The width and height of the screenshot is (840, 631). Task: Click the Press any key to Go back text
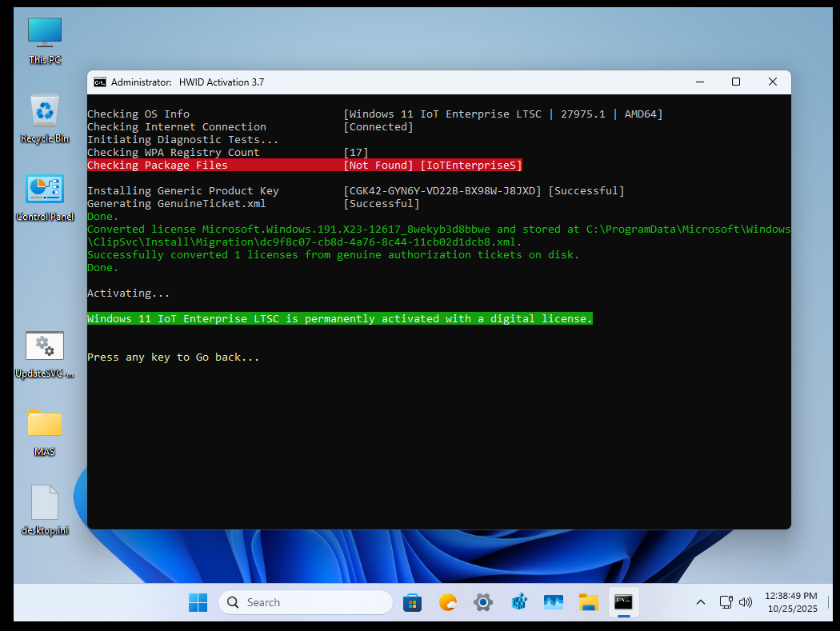pos(173,357)
